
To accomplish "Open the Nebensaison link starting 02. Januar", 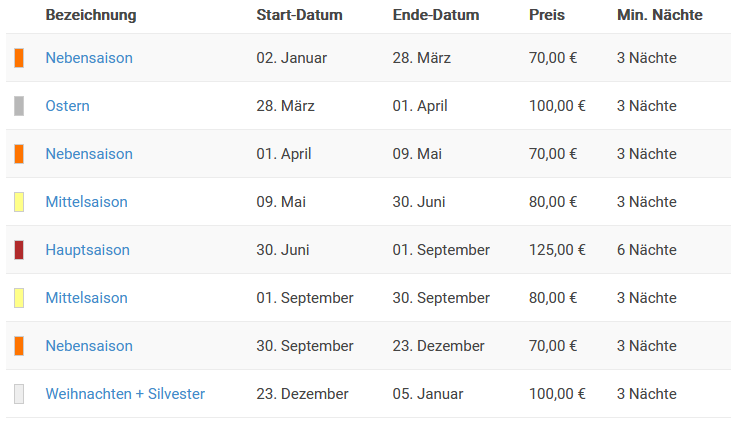I will [89, 58].
